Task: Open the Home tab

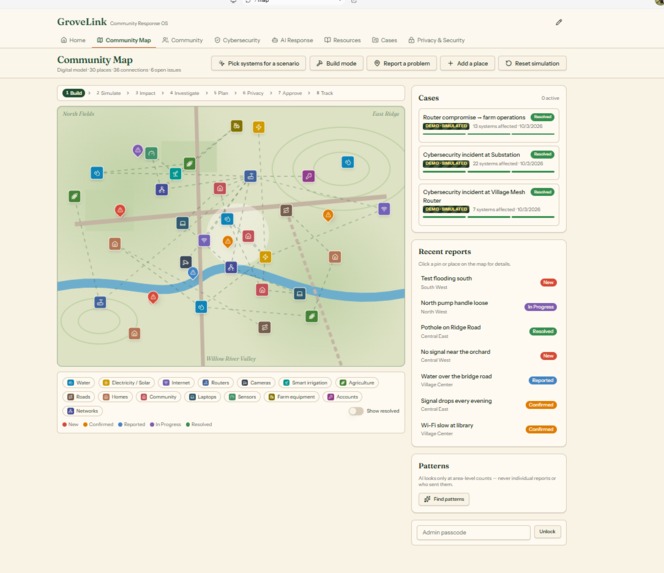Action: tap(73, 40)
